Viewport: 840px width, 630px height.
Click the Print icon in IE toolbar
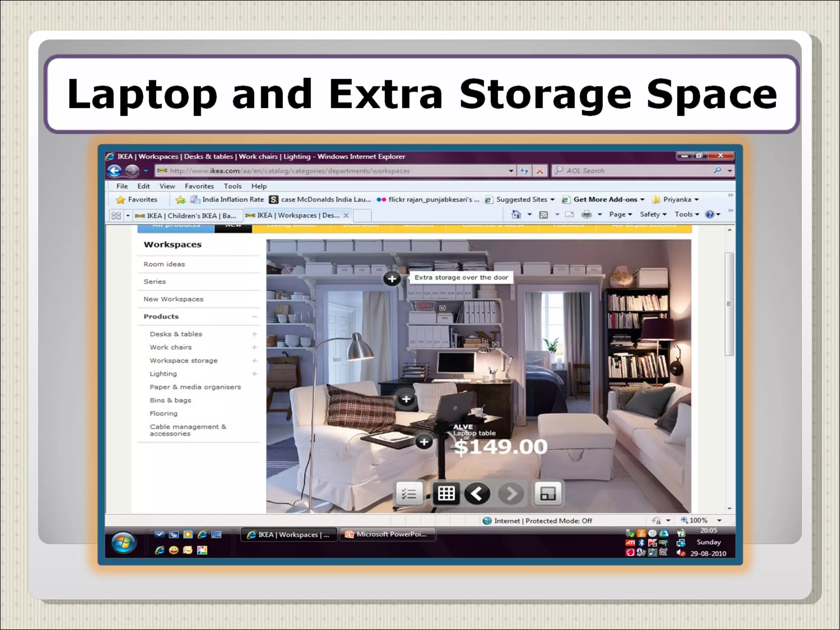click(587, 215)
